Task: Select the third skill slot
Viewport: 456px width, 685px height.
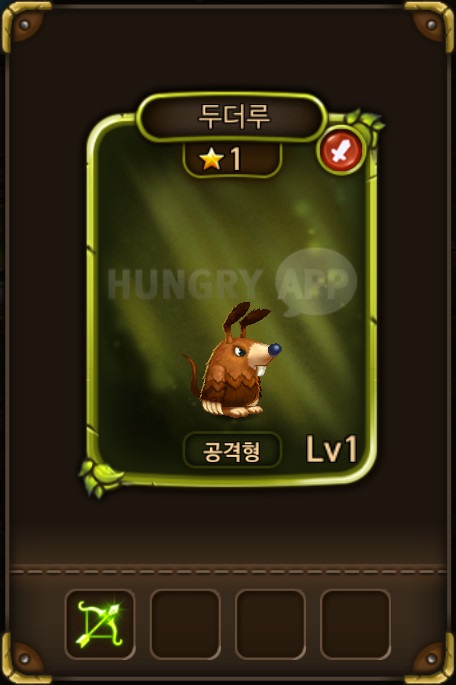Action: click(x=270, y=624)
